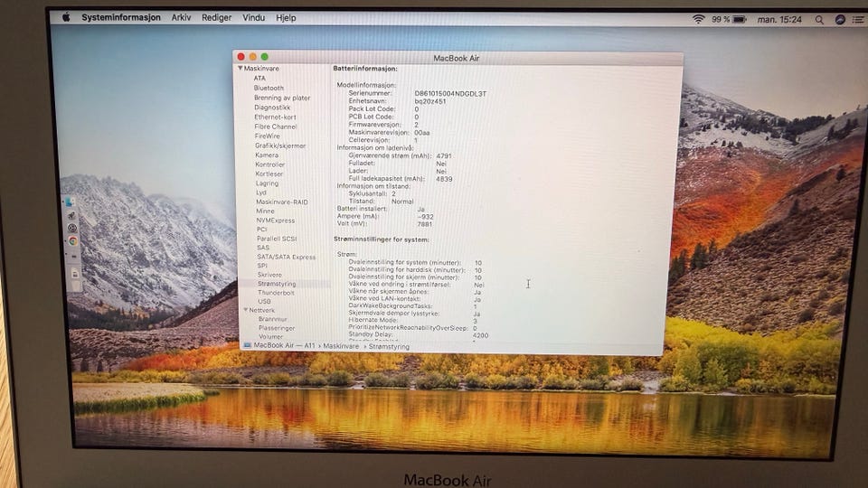Select Maskinvare-RAID in the sidebar

coord(282,202)
